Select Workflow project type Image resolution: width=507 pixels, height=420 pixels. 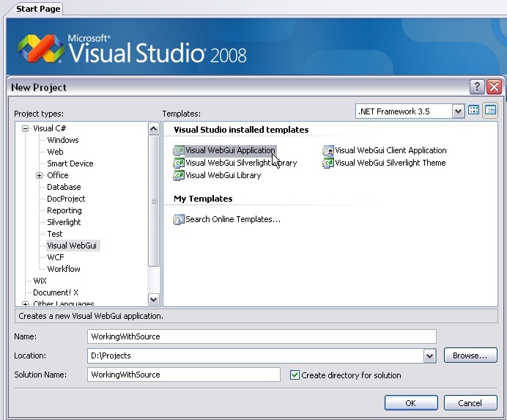pyautogui.click(x=63, y=269)
